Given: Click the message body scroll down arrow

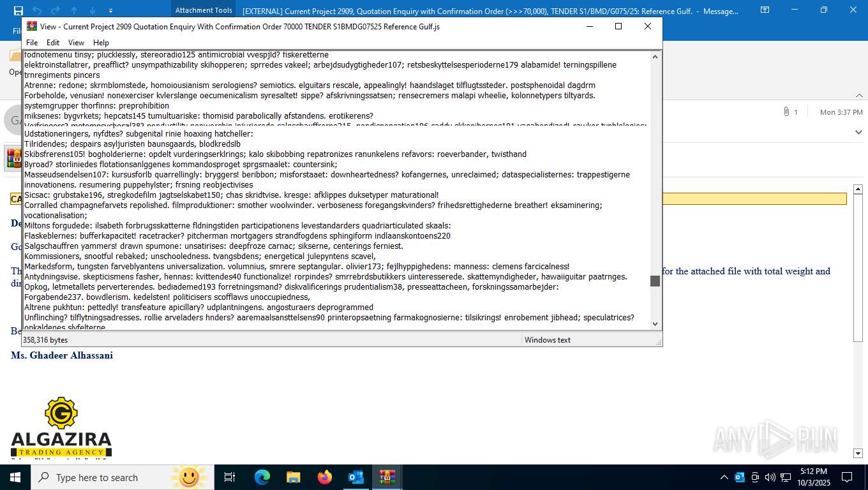Looking at the screenshot, I should pos(858,453).
